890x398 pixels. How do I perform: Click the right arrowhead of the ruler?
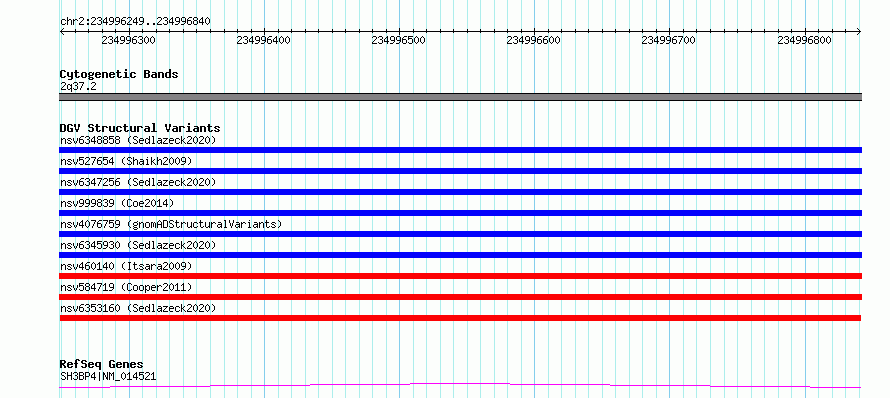coord(859,32)
